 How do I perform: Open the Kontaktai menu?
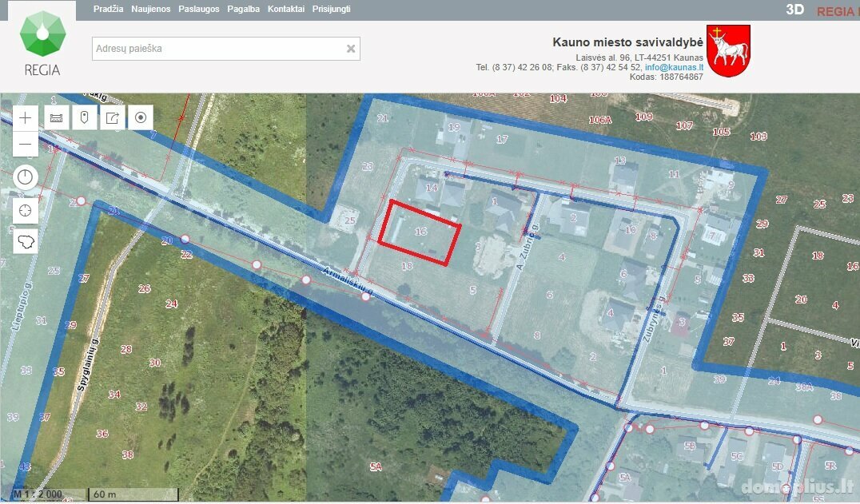click(x=286, y=10)
